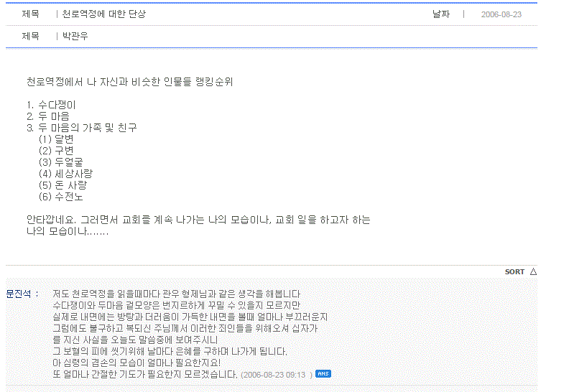Click the heading line 천로역정에서 나 자신과 비슷한 인물들
Screen dimensions: 569x392
click(129, 82)
